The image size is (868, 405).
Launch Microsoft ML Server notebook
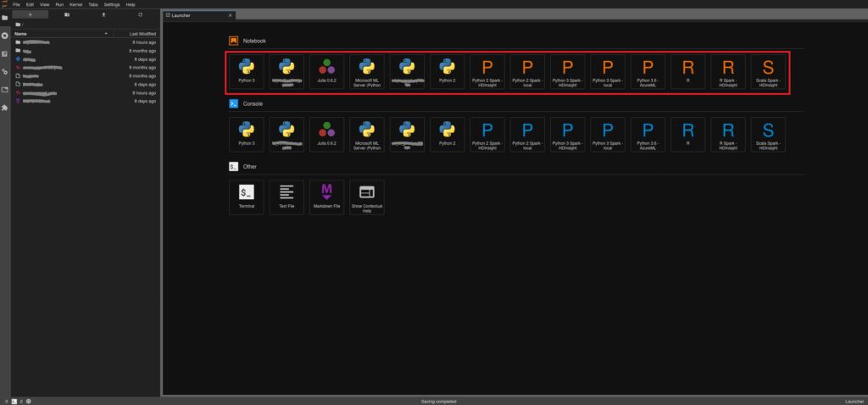click(366, 72)
